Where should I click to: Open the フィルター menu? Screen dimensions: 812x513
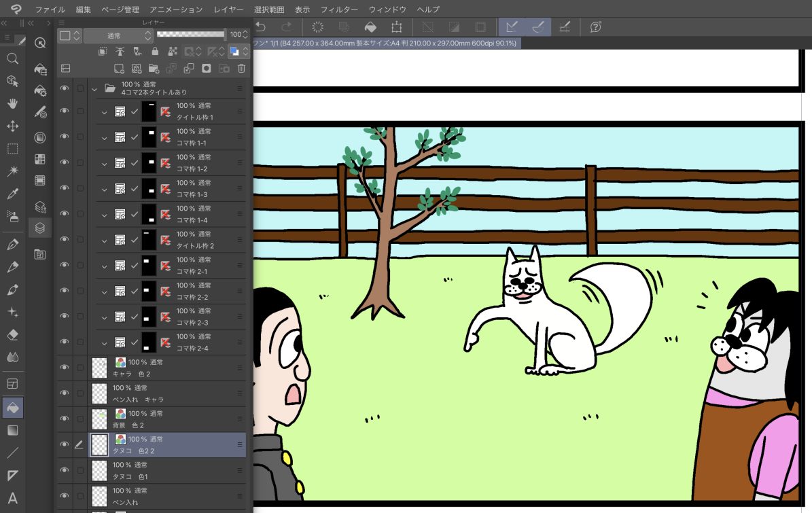(x=339, y=10)
